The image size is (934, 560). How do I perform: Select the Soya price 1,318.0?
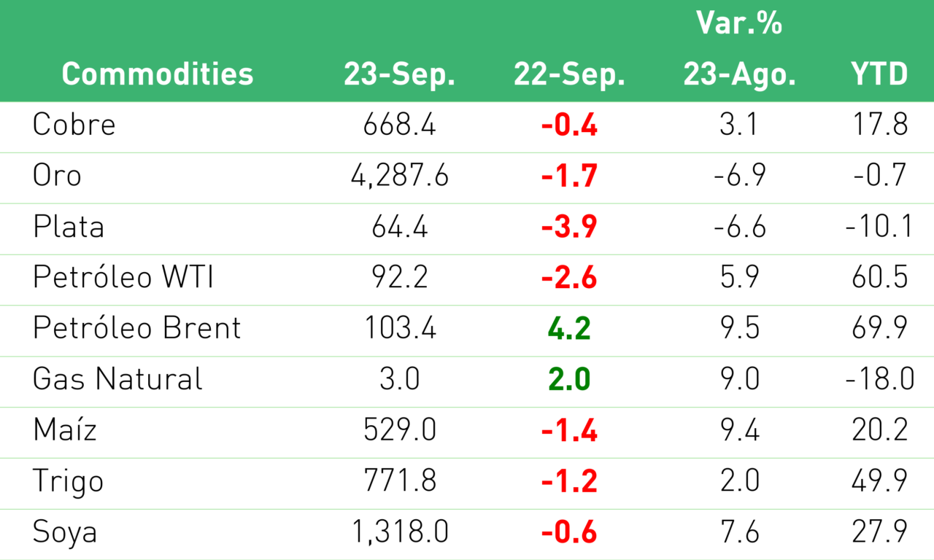[x=400, y=533]
